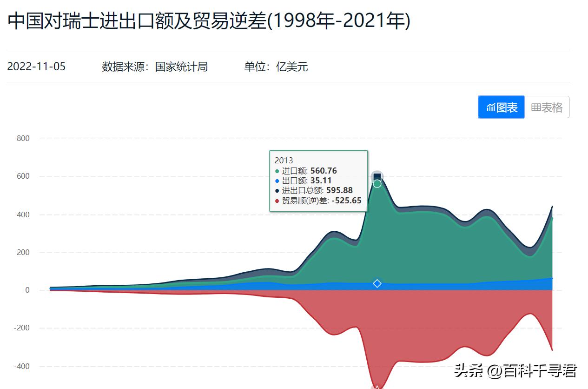The width and height of the screenshot is (588, 389).
Task: Click the bar chart icon on the 图表 button
Action: click(491, 107)
